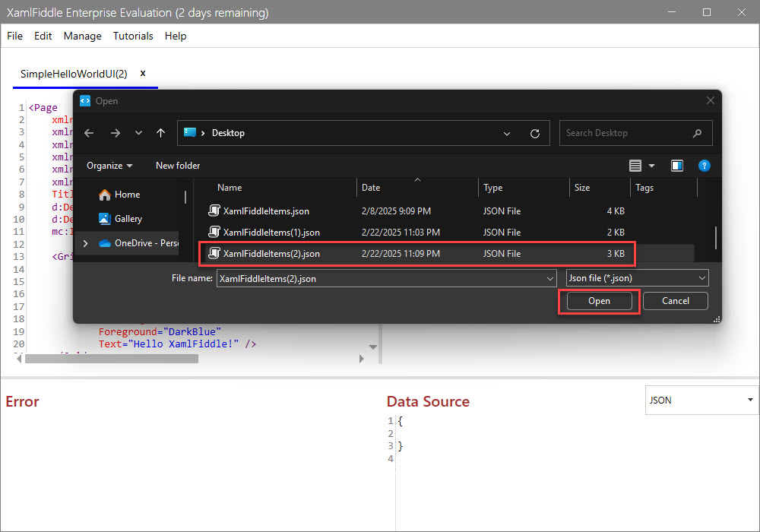Image resolution: width=760 pixels, height=532 pixels.
Task: Expand the OneDrive - Personal node
Action: (86, 243)
